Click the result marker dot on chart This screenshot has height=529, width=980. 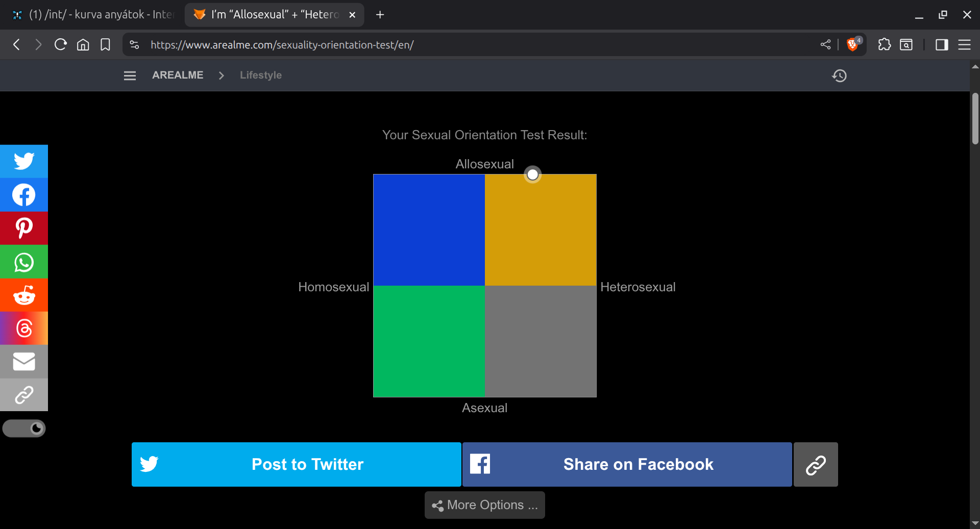coord(532,174)
